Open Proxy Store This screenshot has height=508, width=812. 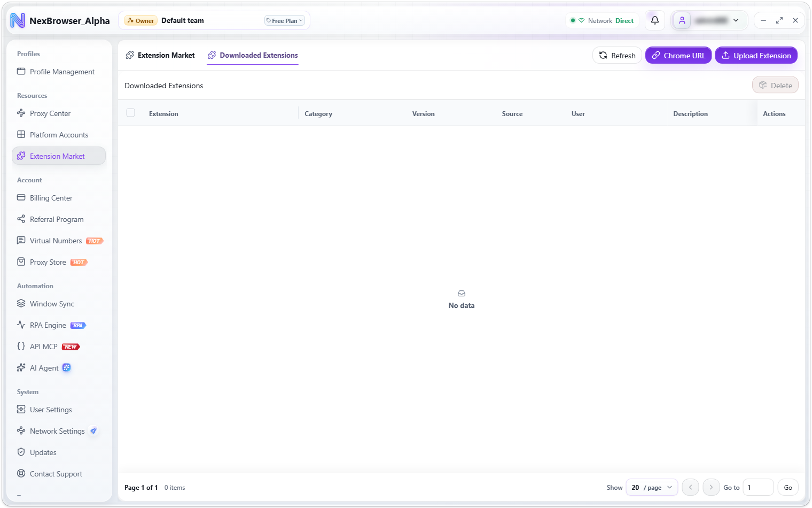coord(59,262)
